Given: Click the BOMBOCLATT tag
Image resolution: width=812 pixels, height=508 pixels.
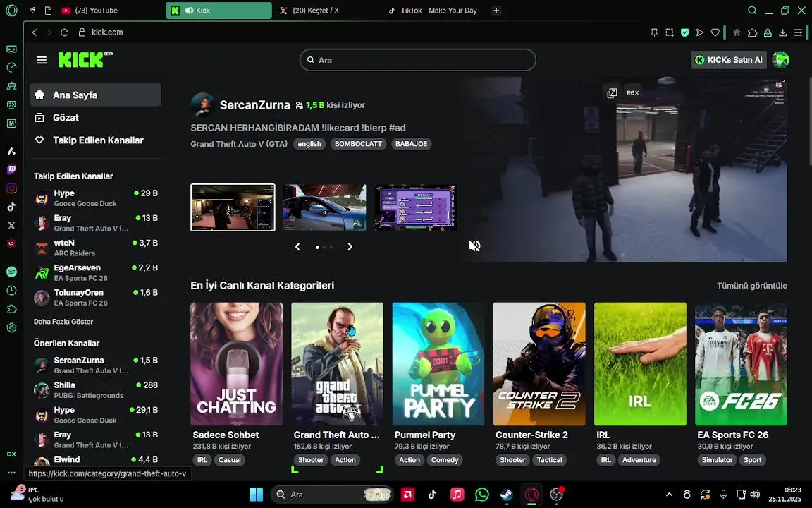Looking at the screenshot, I should tap(358, 144).
